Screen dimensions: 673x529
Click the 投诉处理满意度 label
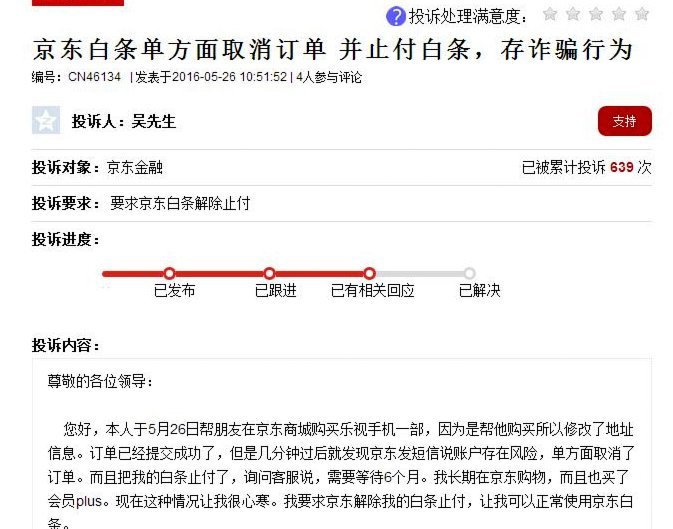pos(468,17)
